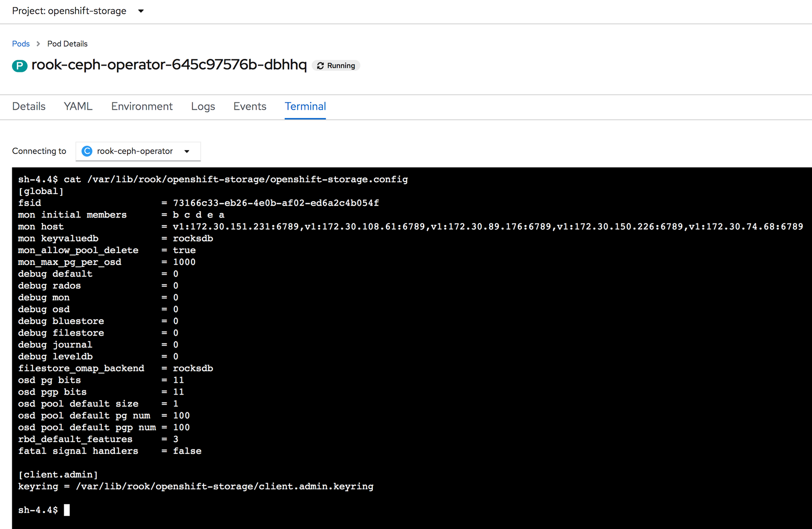Click the mon_allow_pool_delete true line
Screen dimensions: 812x529
click(107, 250)
